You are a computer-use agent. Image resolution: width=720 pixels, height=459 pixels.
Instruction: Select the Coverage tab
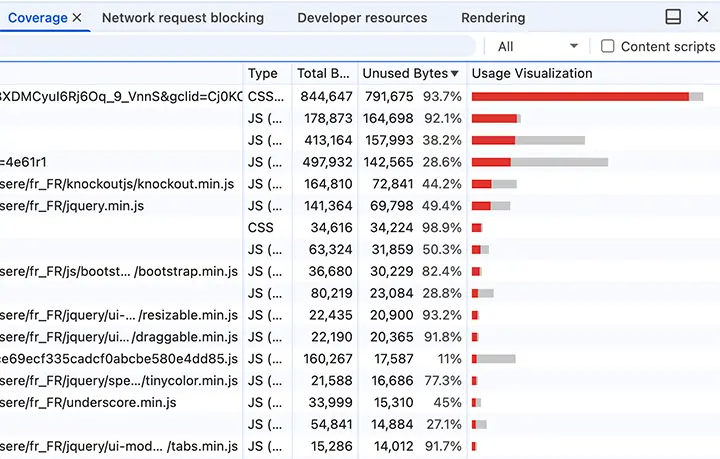click(x=38, y=17)
